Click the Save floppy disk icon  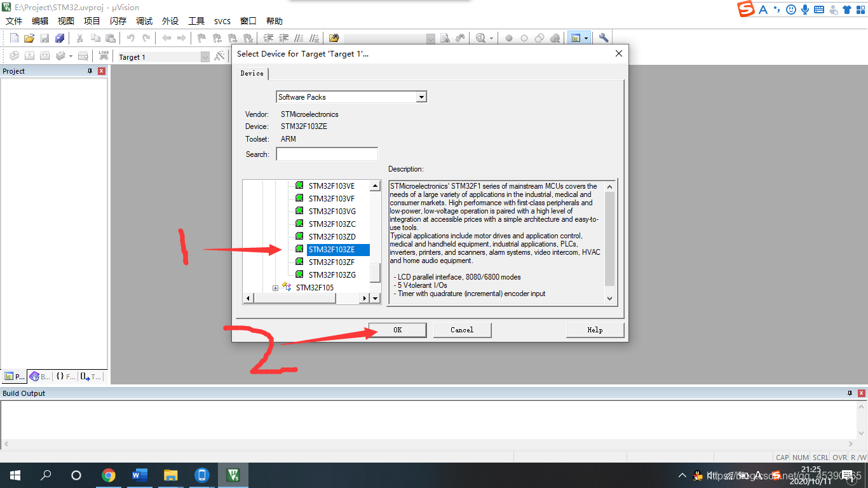[44, 38]
